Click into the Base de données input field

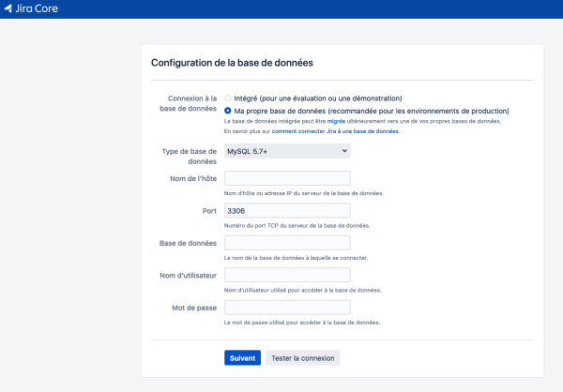pos(287,243)
